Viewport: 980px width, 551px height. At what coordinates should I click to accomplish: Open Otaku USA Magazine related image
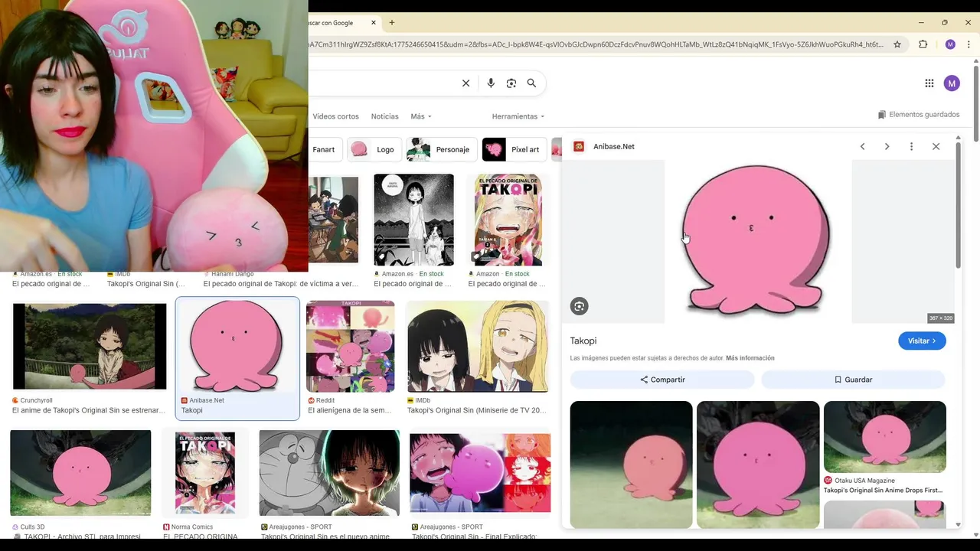(885, 437)
